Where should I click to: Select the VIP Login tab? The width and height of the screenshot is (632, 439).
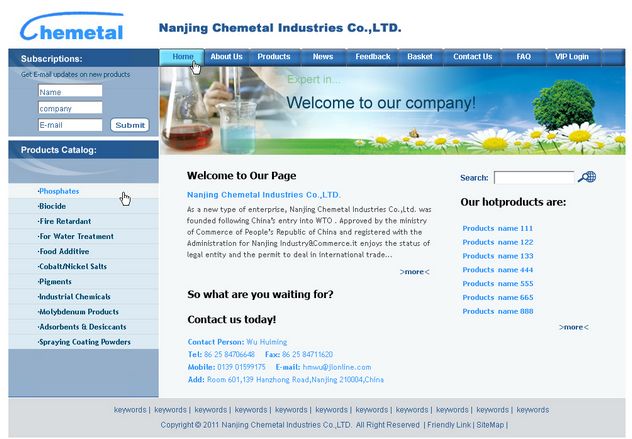tap(573, 57)
